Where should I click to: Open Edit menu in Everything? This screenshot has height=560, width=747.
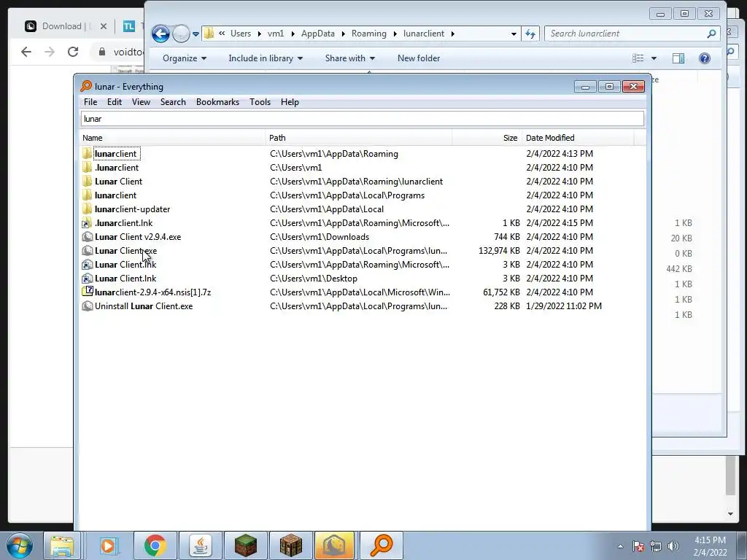point(115,102)
